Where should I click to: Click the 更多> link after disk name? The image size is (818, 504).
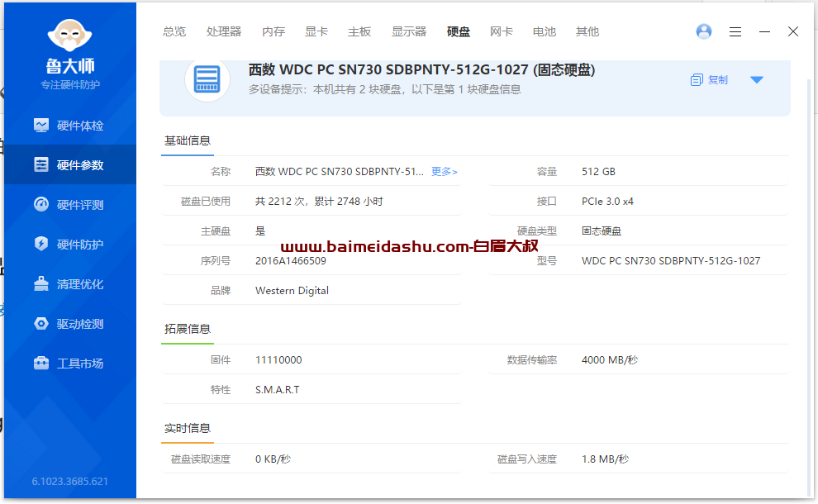click(x=444, y=172)
